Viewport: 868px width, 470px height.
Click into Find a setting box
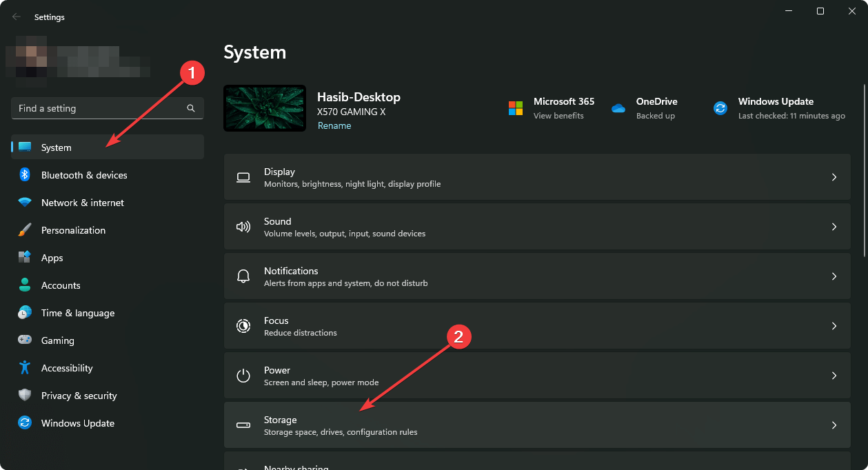tap(108, 108)
